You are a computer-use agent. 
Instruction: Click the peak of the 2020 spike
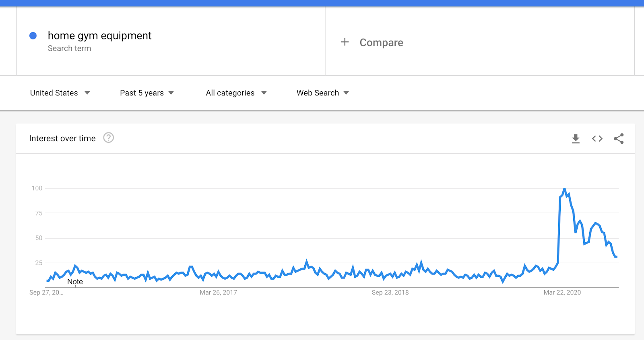click(564, 189)
